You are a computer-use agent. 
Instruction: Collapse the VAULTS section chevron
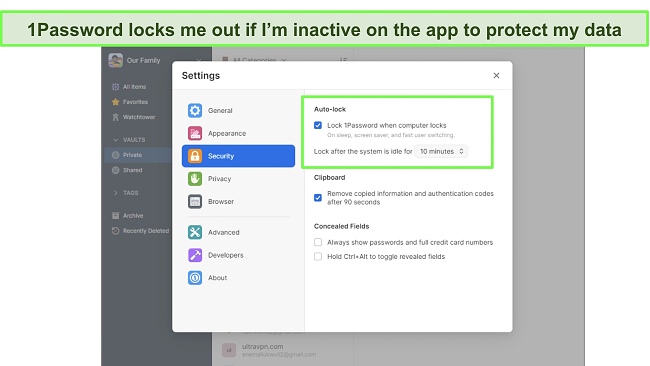coord(116,140)
